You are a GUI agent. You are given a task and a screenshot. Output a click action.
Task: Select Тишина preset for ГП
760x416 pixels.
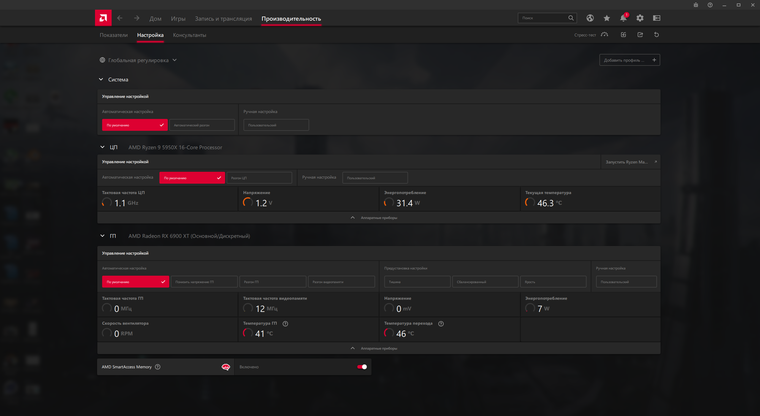(x=417, y=282)
